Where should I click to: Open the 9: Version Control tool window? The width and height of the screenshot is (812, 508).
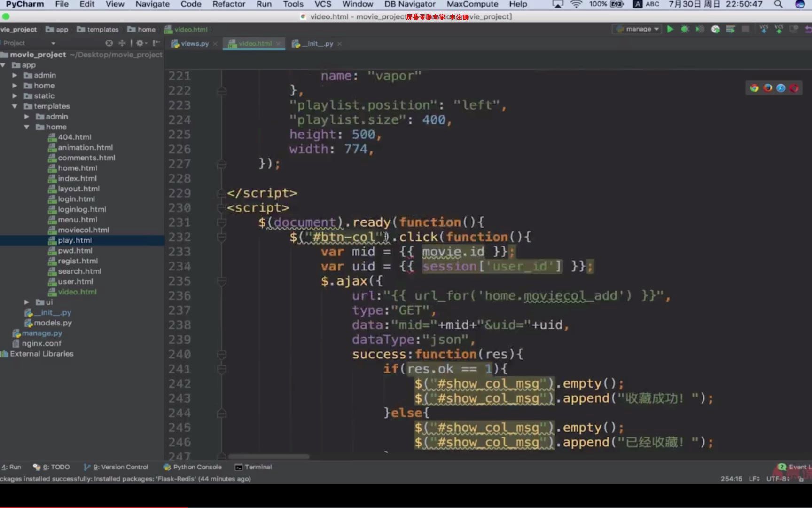coord(116,467)
